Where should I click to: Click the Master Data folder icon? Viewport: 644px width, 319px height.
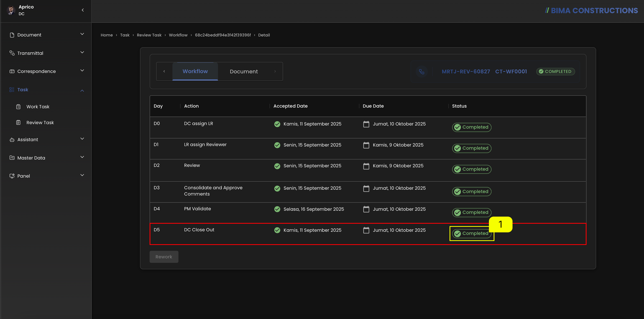click(x=12, y=158)
